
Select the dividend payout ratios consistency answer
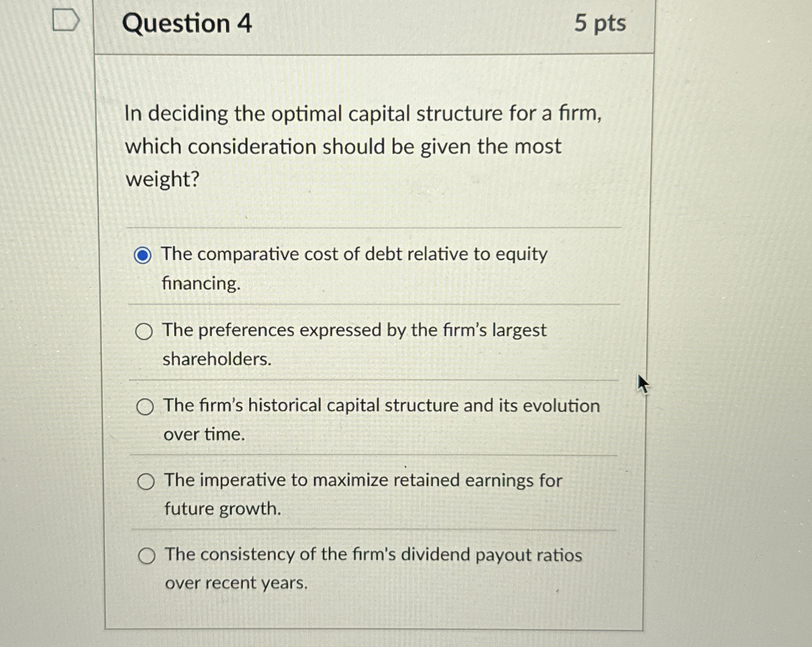147,556
